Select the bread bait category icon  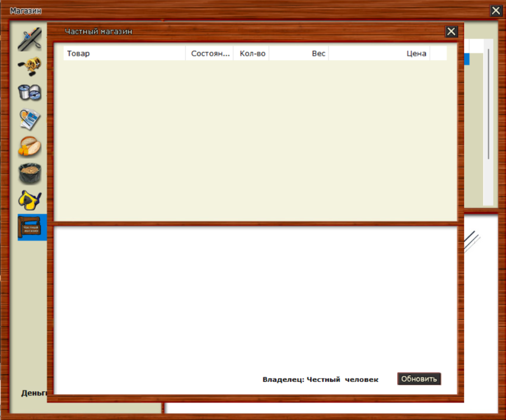click(29, 147)
